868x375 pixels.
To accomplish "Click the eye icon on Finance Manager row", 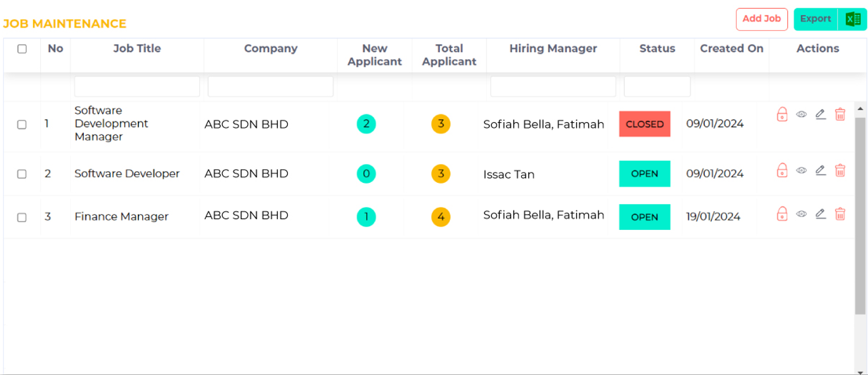I will (801, 214).
